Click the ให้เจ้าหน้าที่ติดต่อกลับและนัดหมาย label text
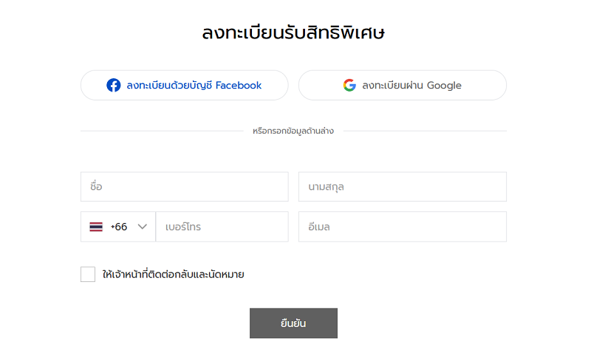The width and height of the screenshot is (591, 364). pos(174,275)
